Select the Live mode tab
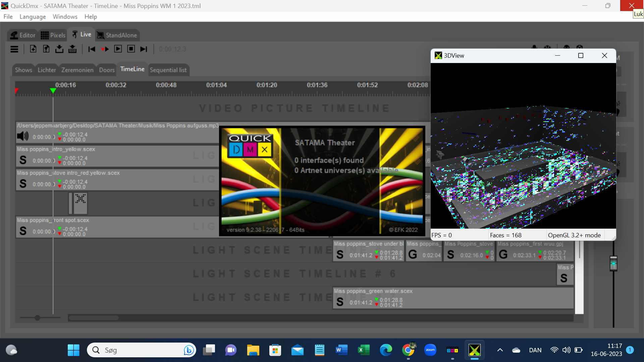The width and height of the screenshot is (644, 362). coord(82,34)
